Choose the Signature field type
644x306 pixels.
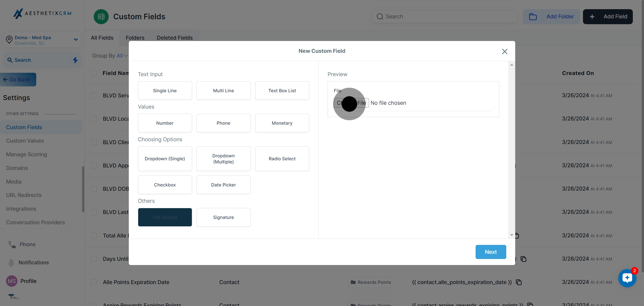pyautogui.click(x=223, y=217)
